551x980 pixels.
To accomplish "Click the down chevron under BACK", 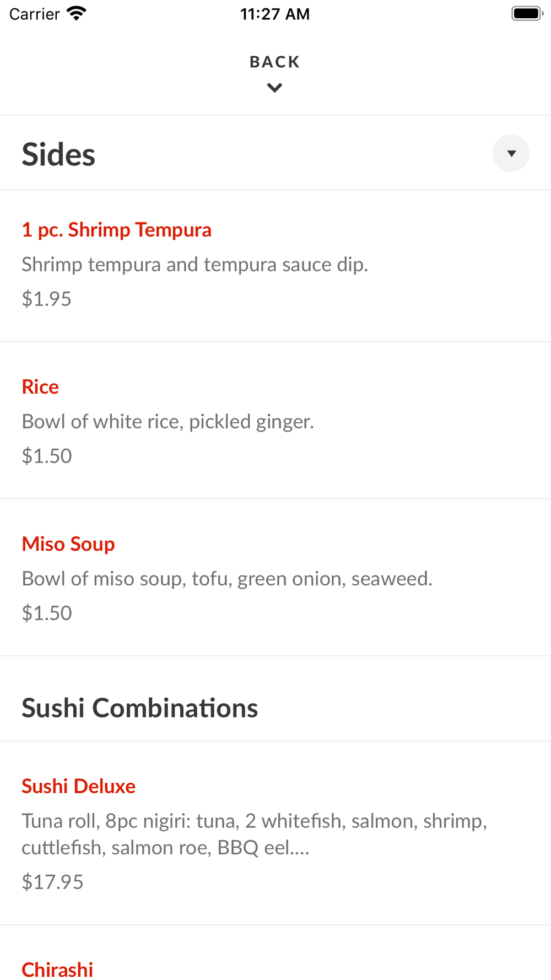I will [x=275, y=88].
